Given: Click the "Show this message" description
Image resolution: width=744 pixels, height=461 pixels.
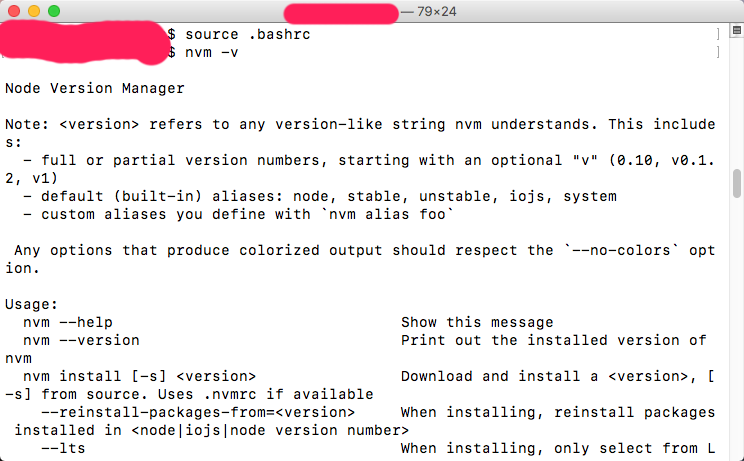Looking at the screenshot, I should pyautogui.click(x=477, y=322).
